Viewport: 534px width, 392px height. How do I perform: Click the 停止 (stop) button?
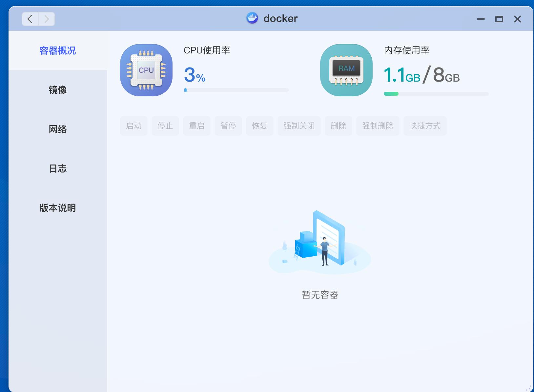point(165,126)
